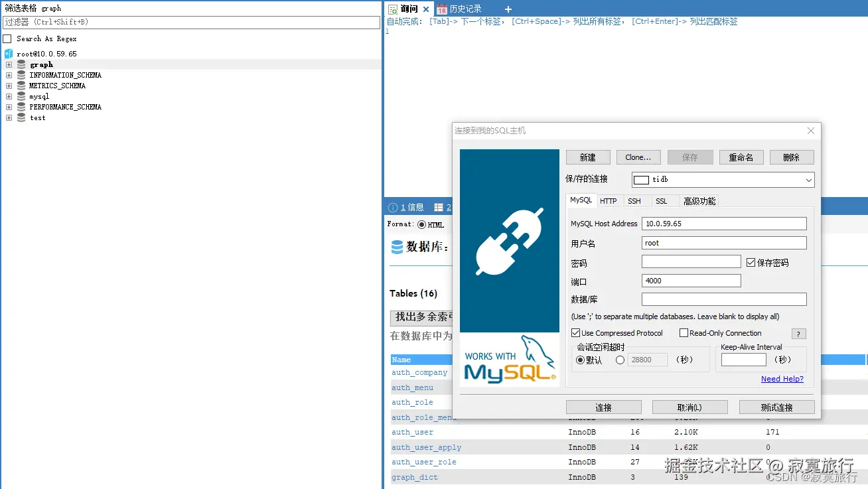Viewport: 868px width, 489px height.
Task: Click connection color swatch beside tidb
Action: pos(641,180)
